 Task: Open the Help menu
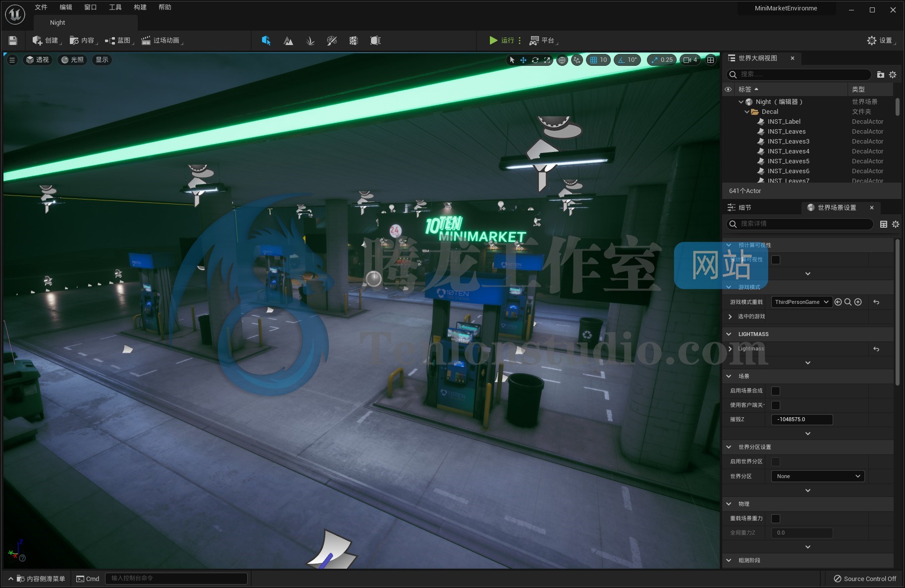click(x=165, y=7)
